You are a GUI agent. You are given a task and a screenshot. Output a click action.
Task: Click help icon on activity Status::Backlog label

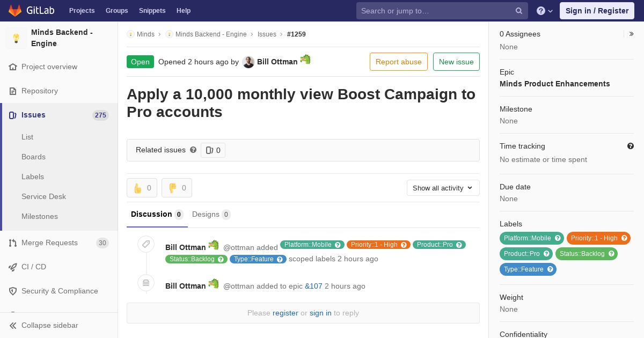(221, 259)
